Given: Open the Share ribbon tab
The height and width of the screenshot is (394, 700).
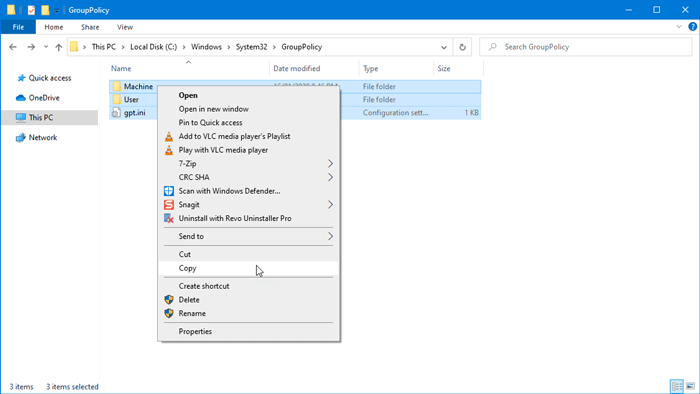Looking at the screenshot, I should (x=90, y=27).
